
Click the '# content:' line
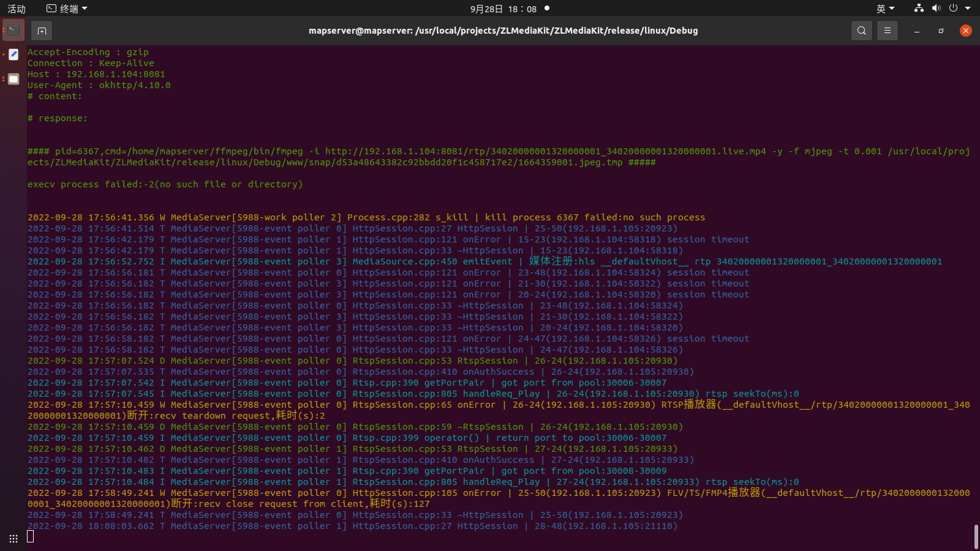54,96
